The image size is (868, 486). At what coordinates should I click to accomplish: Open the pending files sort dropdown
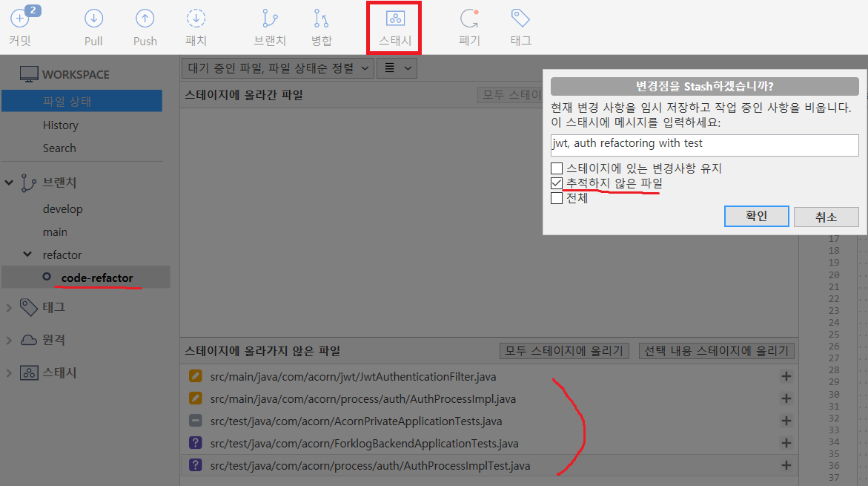point(277,68)
